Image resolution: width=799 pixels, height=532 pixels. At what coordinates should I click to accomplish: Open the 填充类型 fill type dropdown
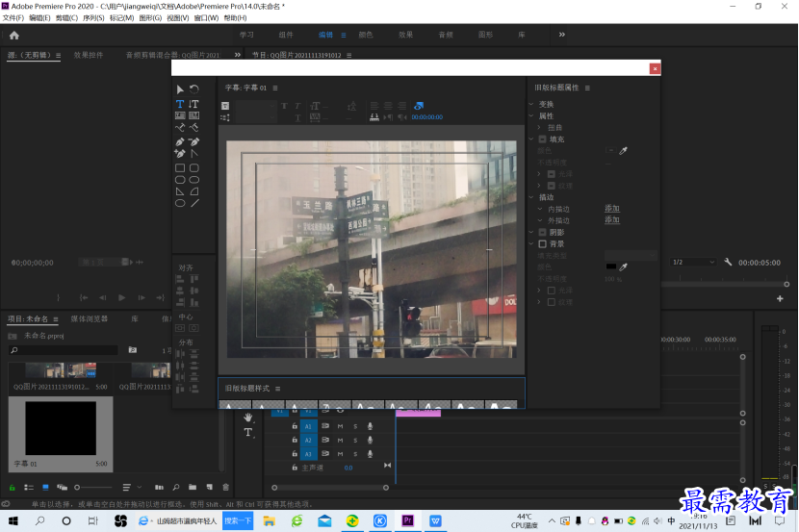[631, 255]
